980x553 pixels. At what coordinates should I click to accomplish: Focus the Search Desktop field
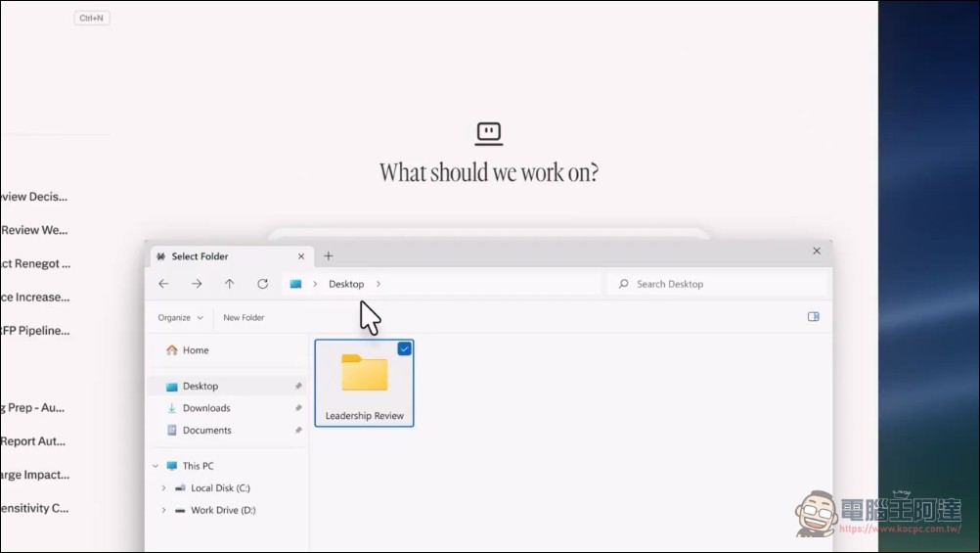[x=718, y=284]
